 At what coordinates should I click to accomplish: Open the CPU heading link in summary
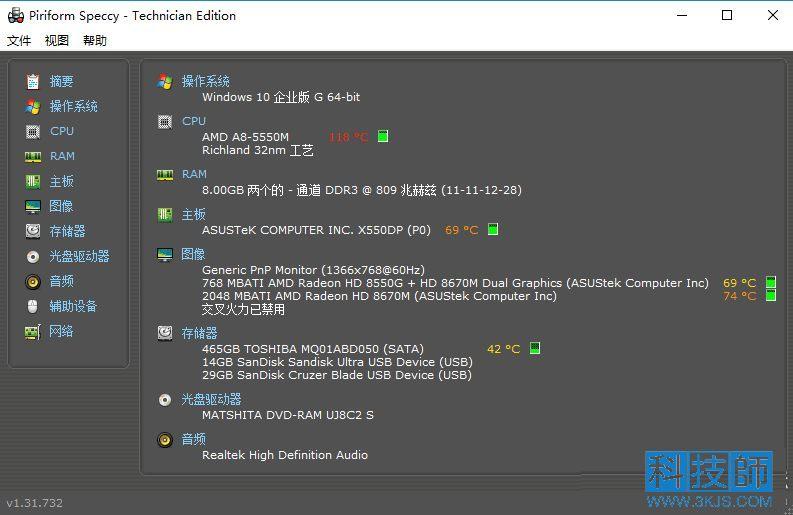pyautogui.click(x=194, y=121)
